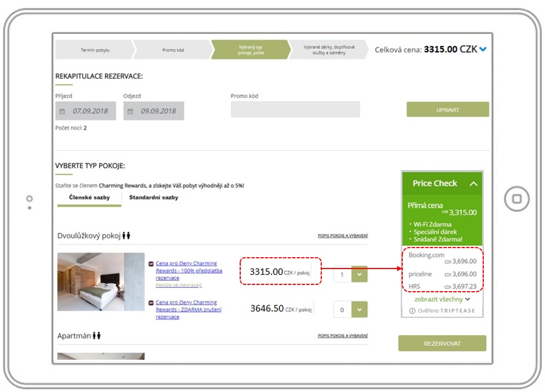Click the departure date calendar icon
545x392 pixels.
click(x=130, y=112)
